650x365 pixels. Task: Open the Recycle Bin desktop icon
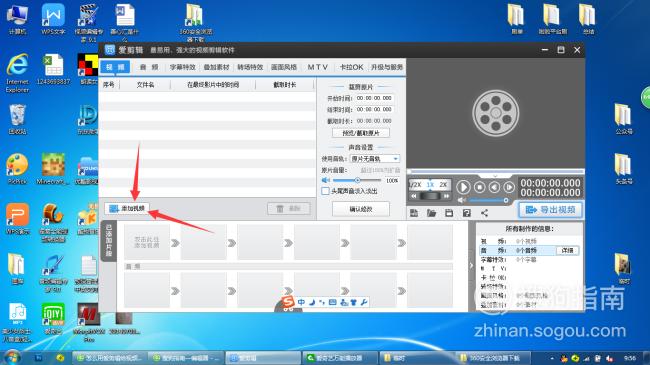(x=17, y=119)
